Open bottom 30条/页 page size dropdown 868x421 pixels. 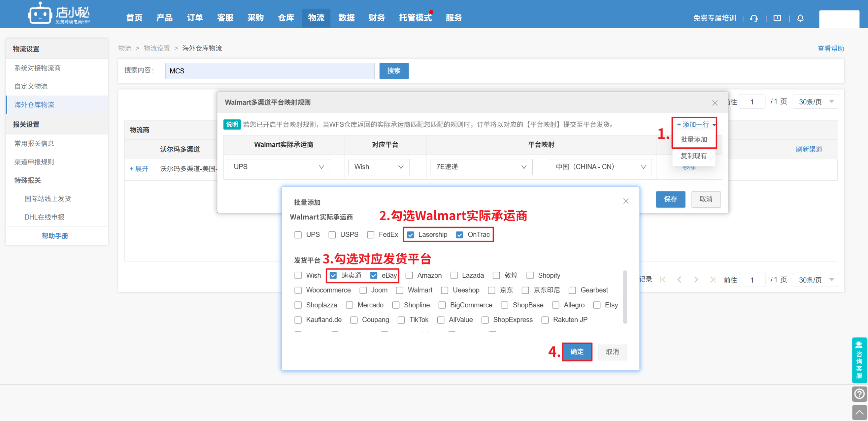tap(816, 280)
